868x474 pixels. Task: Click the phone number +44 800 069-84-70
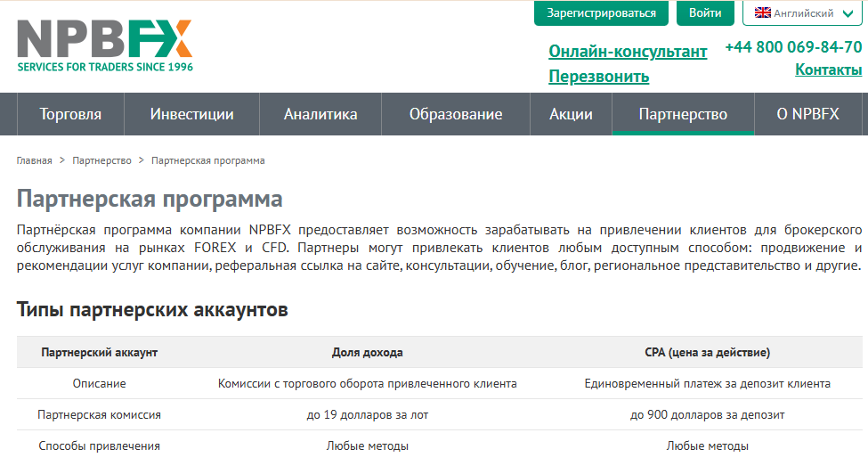click(x=793, y=47)
